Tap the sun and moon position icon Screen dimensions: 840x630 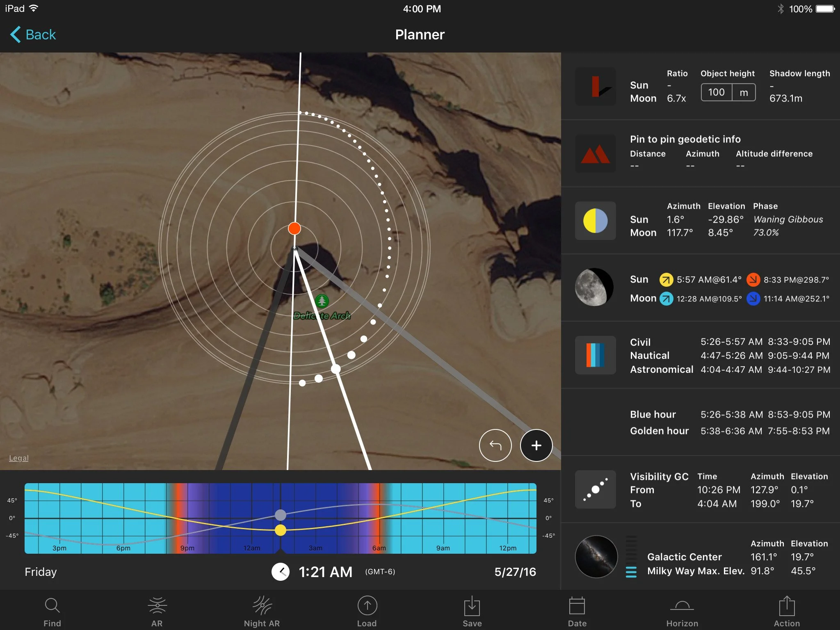pos(595,221)
